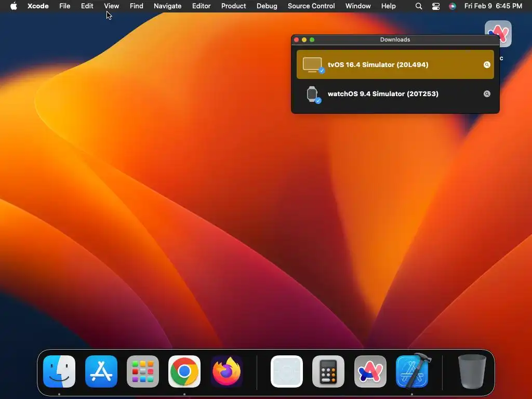Open Spotlight search in menu bar
This screenshot has height=399, width=532.
tap(419, 6)
